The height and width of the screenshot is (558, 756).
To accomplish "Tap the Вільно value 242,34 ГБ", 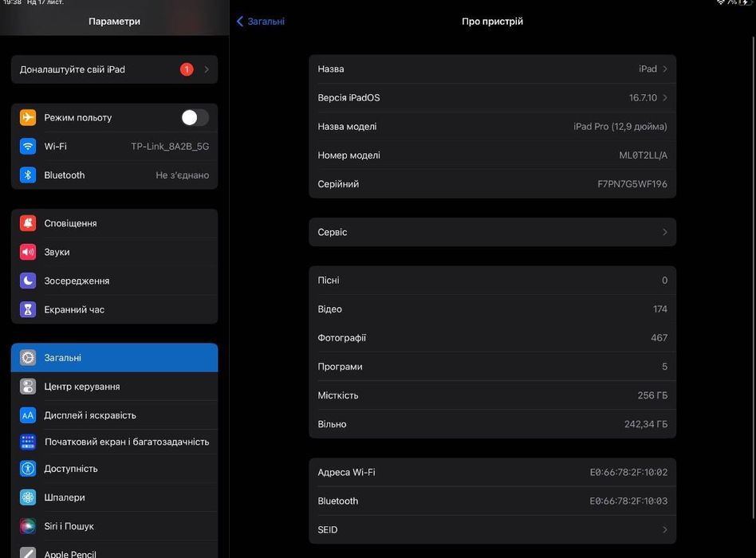I will 646,424.
